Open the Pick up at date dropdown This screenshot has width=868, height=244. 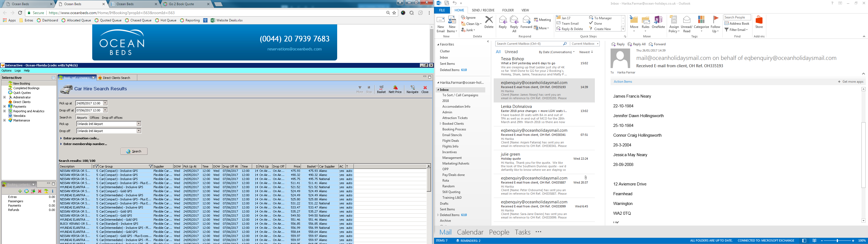(x=105, y=103)
